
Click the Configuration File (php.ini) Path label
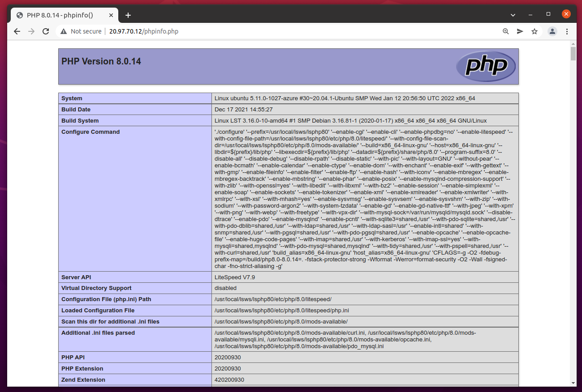click(x=106, y=299)
